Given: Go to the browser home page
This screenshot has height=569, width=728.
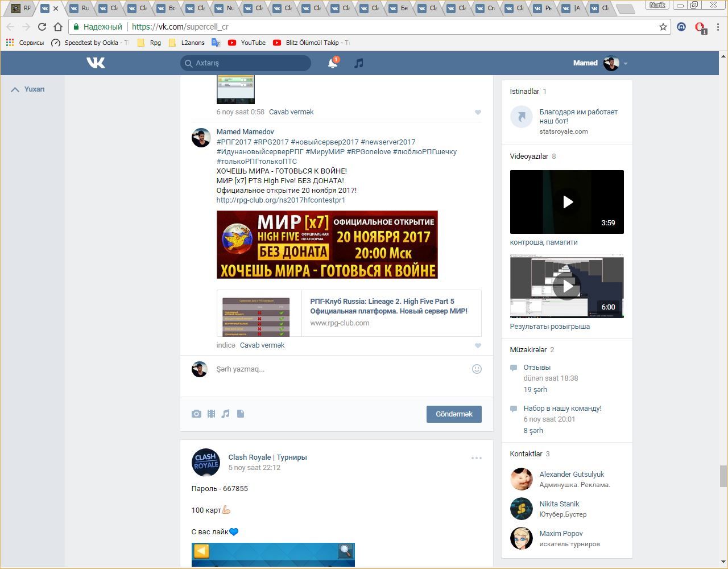Looking at the screenshot, I should click(57, 27).
